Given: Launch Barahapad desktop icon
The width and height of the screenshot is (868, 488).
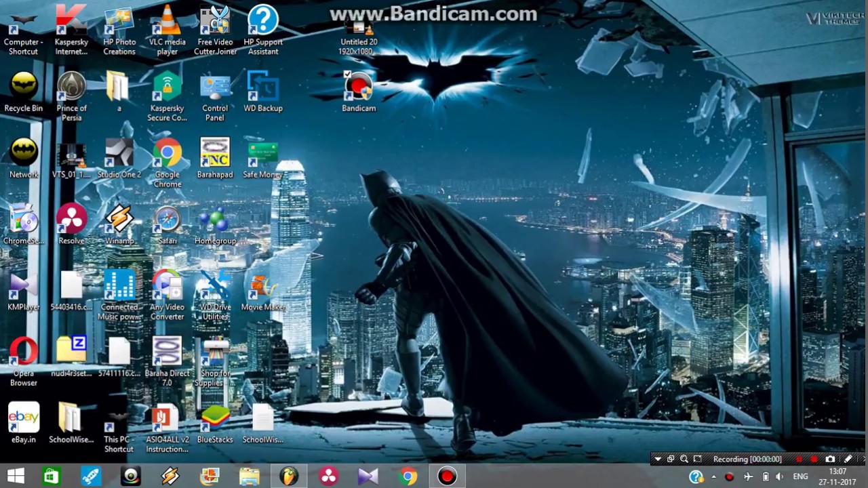Looking at the screenshot, I should (x=215, y=159).
